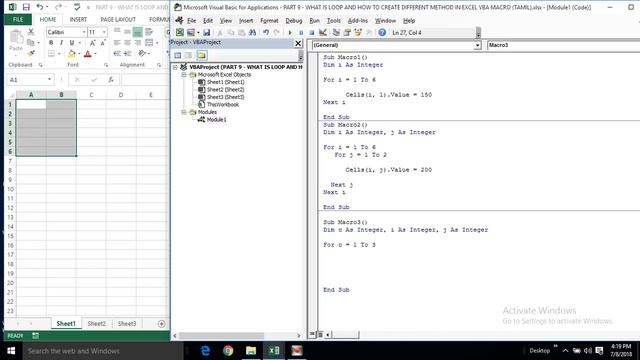The image size is (640, 360).
Task: Open the Debug menu in VBA editor
Action: [x=293, y=20]
